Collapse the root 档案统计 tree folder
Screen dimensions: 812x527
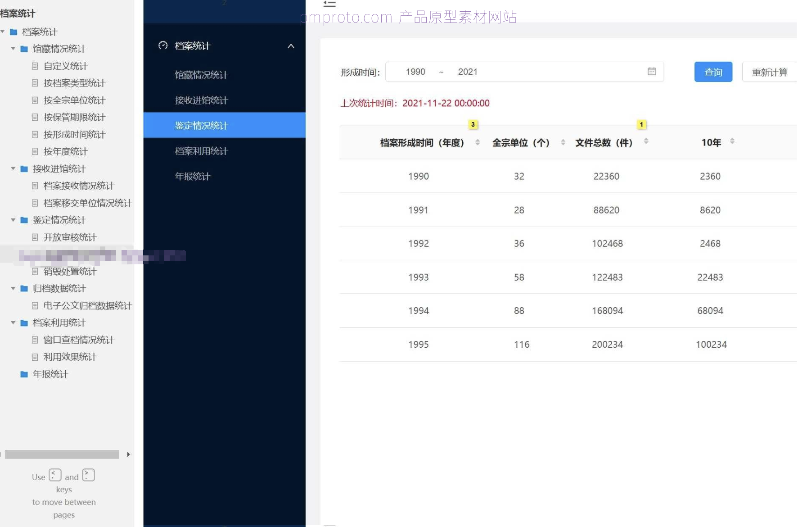pyautogui.click(x=3, y=32)
